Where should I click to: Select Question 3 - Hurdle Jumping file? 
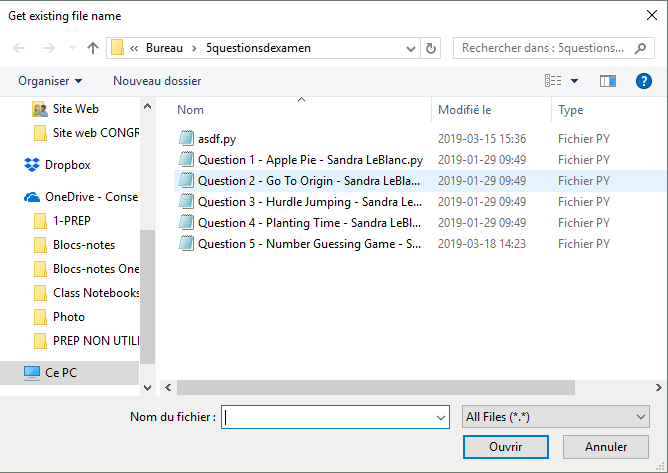tap(310, 202)
